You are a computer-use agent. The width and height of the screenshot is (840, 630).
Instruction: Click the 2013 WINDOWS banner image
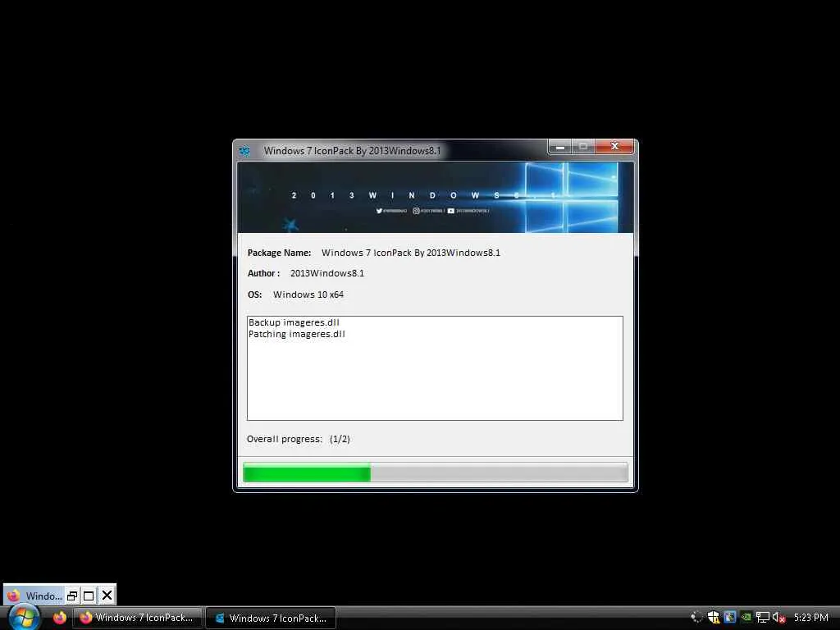click(x=435, y=198)
